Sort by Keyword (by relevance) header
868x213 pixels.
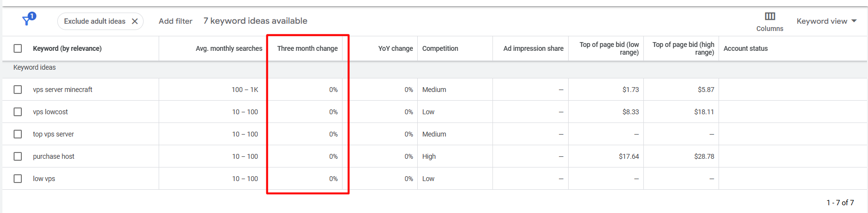tap(67, 48)
